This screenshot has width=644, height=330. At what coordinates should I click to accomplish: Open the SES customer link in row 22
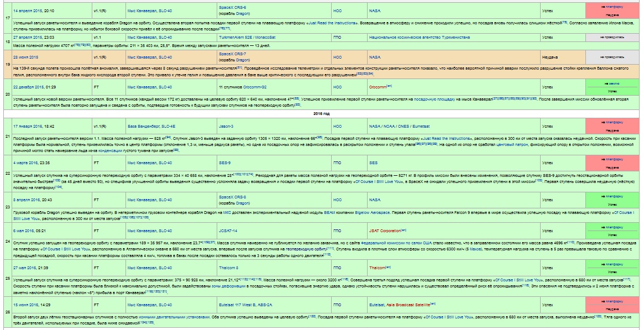point(373,163)
